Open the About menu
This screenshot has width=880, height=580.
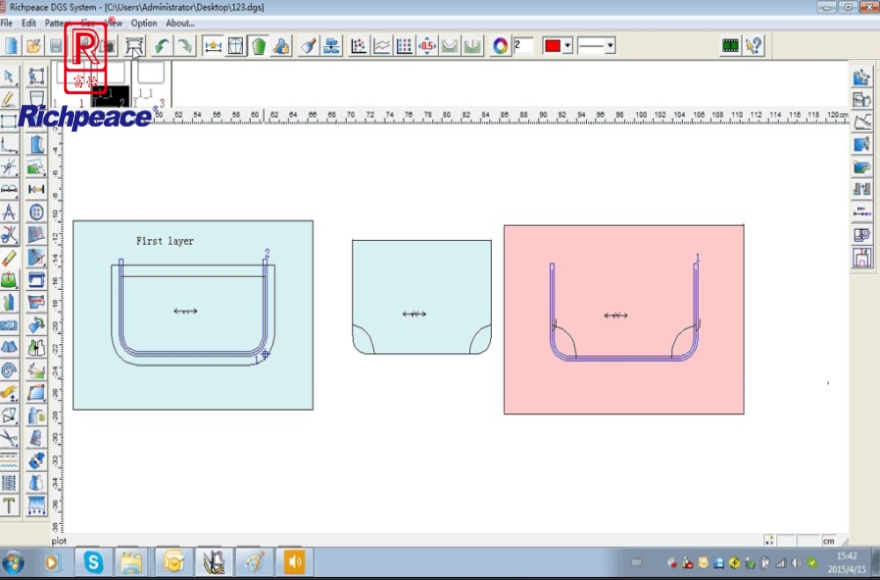point(180,23)
